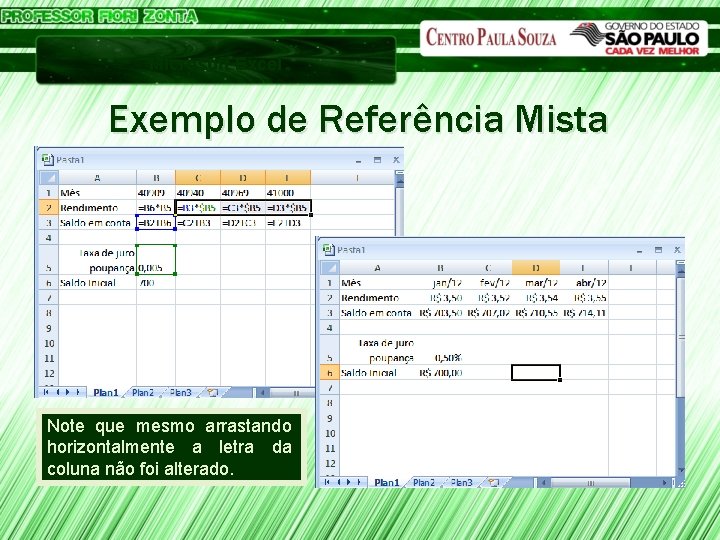The image size is (720, 540).
Task: Click R$ 700,00 cell in right window
Action: tap(440, 372)
